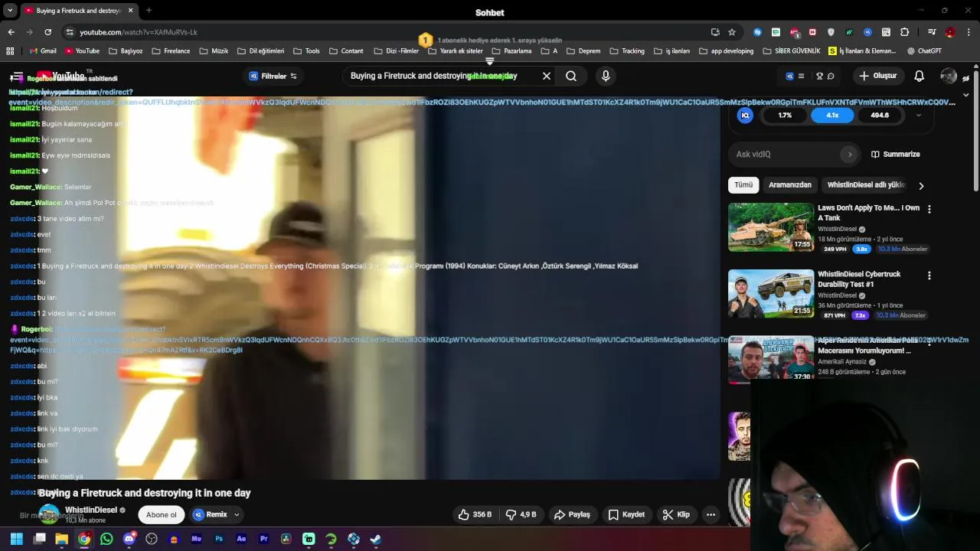Open the Müzik bookmark folder
The width and height of the screenshot is (980, 551).
214,51
